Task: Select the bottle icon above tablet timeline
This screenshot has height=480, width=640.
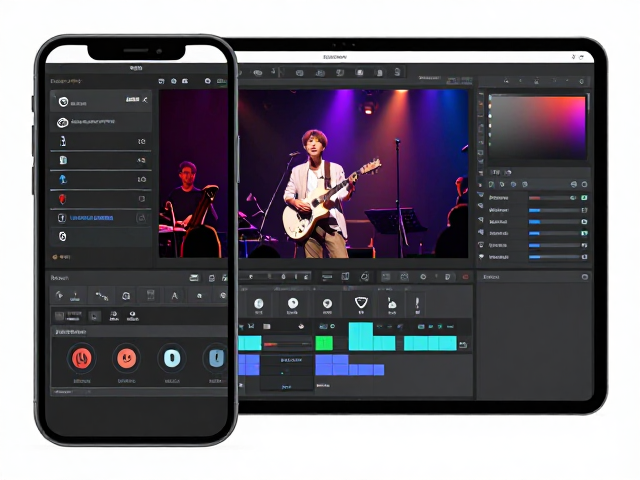Action: point(391,303)
